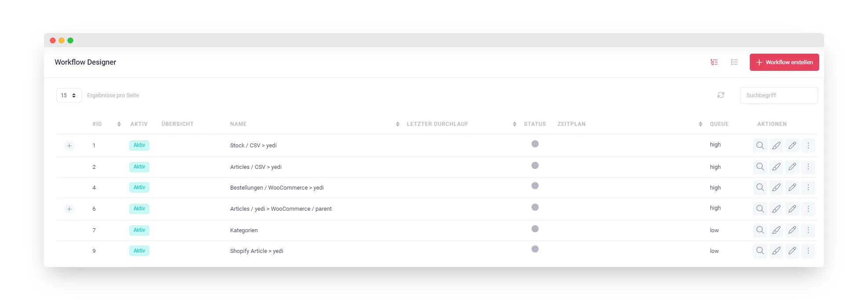
Task: Open magnifier view for Bestellungen / WooCommerce > yedi
Action: pos(760,187)
